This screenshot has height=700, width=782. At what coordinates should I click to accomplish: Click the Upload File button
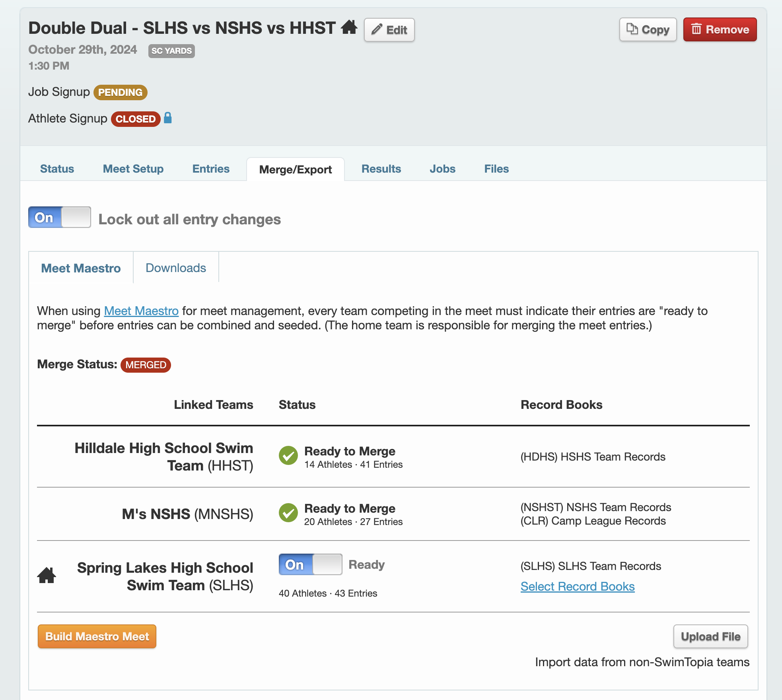[x=710, y=636]
